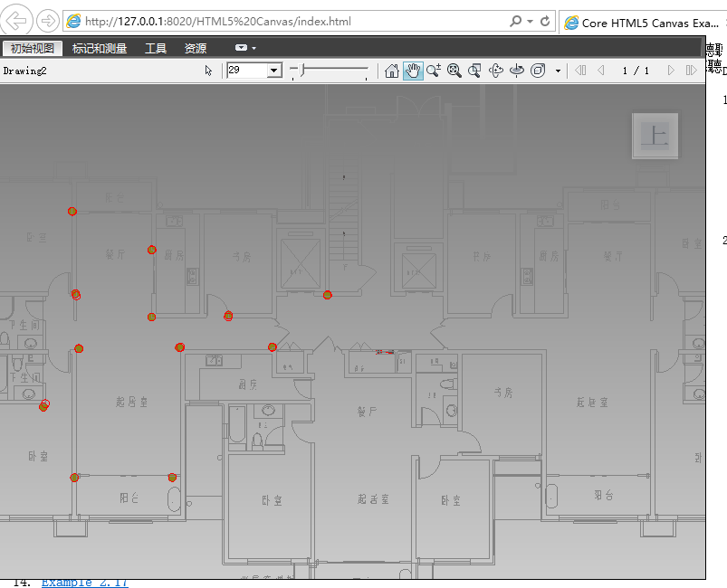The image size is (727, 588).
Task: Select the Zoom Rectangle tool
Action: tap(475, 71)
